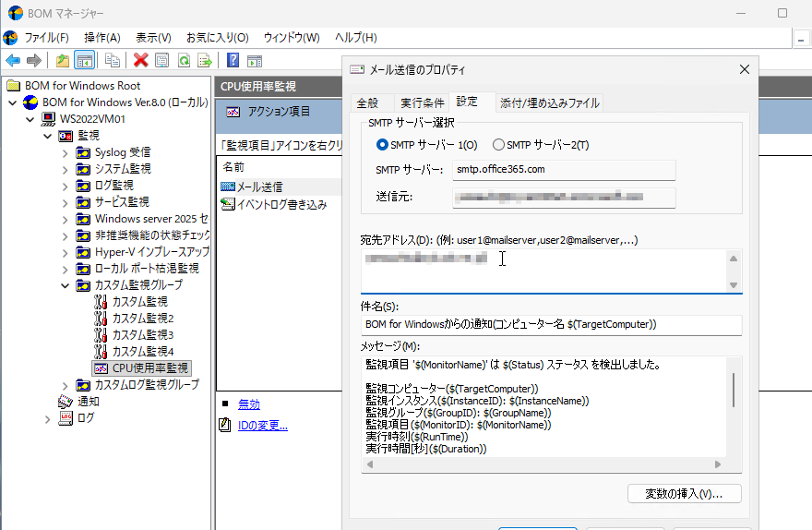The height and width of the screenshot is (530, 812).
Task: Click the Copy toolbar icon
Action: [112, 61]
